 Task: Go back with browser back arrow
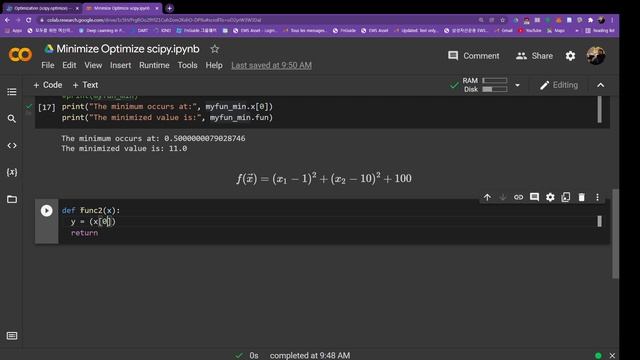7,20
